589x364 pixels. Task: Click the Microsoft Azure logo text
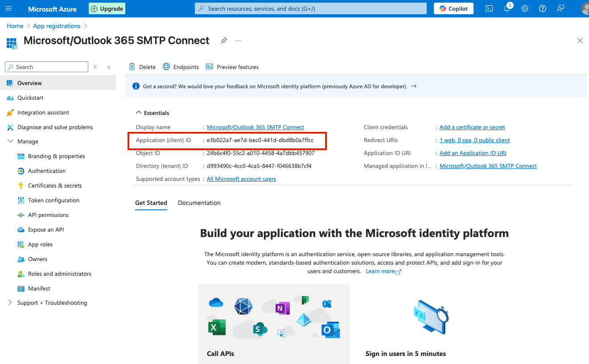click(52, 9)
